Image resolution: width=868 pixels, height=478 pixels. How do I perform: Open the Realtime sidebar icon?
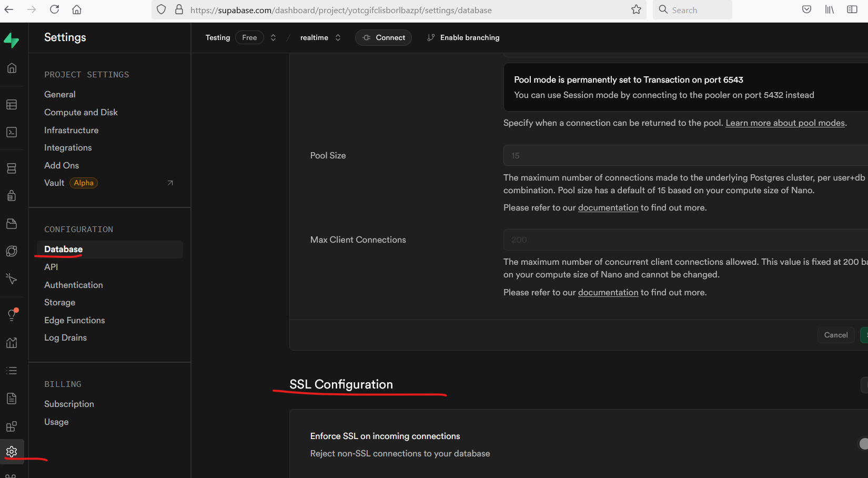tap(12, 278)
